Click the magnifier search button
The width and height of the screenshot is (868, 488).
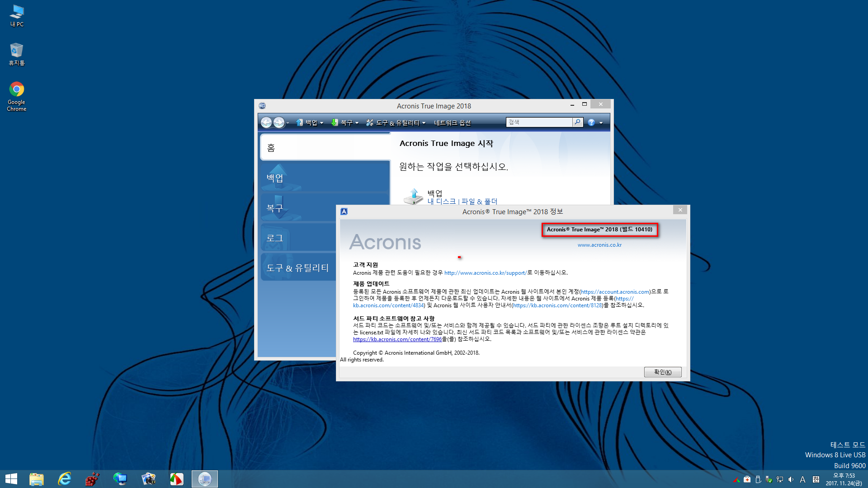(x=577, y=122)
